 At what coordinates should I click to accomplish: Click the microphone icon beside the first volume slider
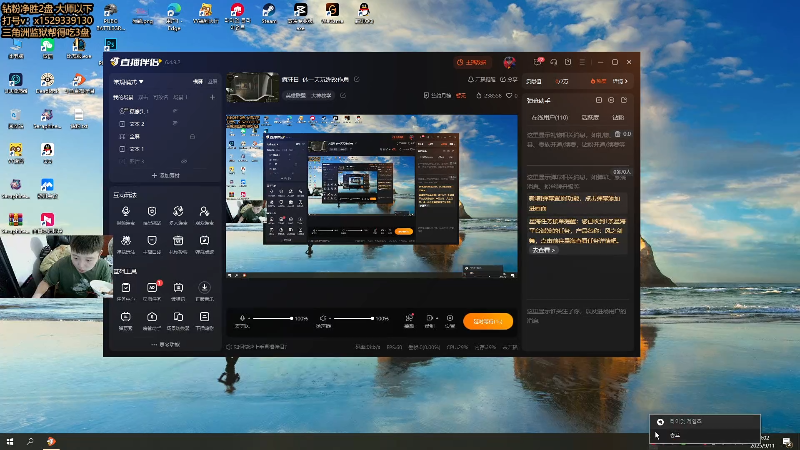pos(242,318)
